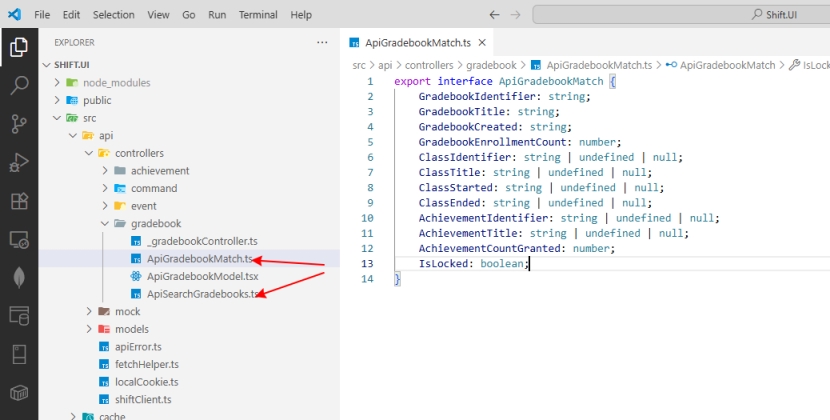Image resolution: width=830 pixels, height=420 pixels.
Task: Click the api breadcrumb segment
Action: (385, 65)
